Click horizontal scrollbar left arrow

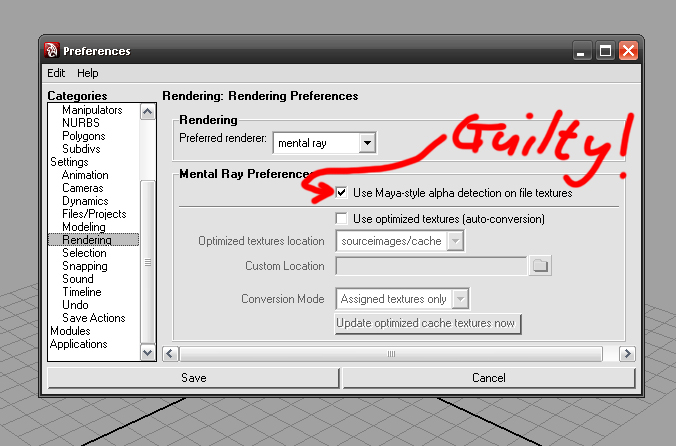(170, 354)
